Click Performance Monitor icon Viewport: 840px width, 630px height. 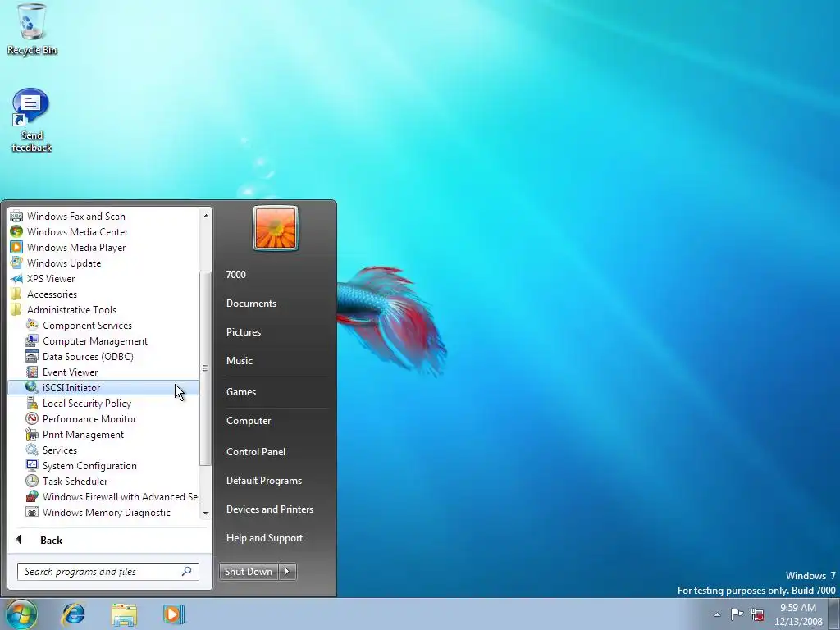(32, 419)
